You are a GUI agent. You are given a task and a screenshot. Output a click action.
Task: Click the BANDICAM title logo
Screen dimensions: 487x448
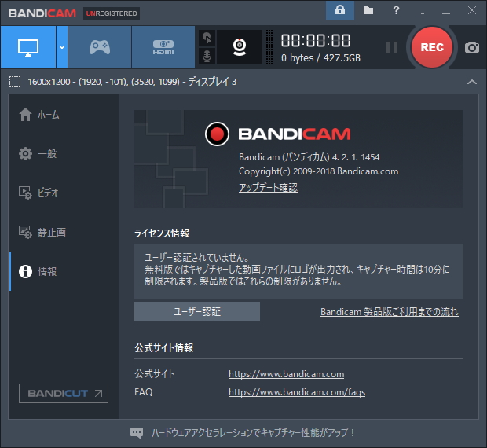click(x=42, y=13)
